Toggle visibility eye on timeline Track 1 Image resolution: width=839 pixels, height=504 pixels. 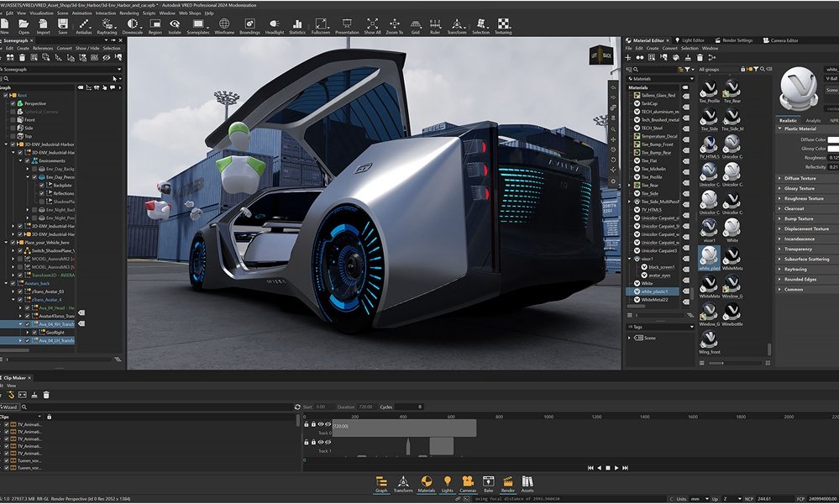pos(321,442)
